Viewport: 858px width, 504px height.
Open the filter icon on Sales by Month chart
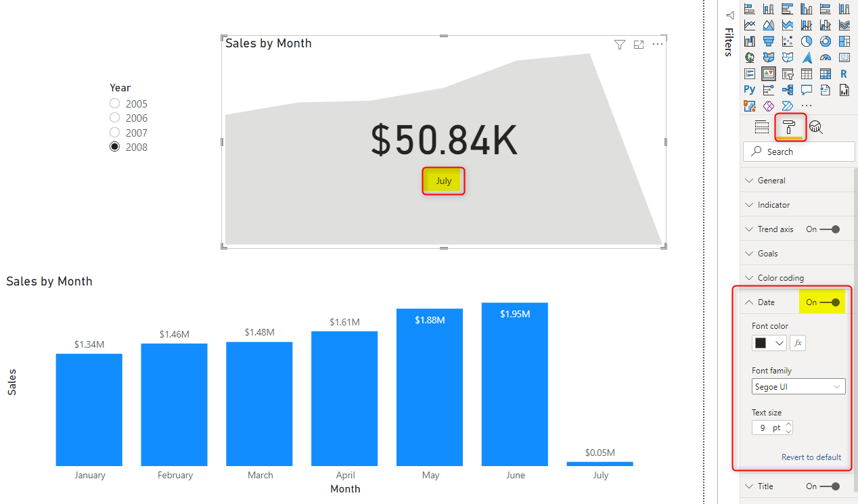pyautogui.click(x=619, y=44)
